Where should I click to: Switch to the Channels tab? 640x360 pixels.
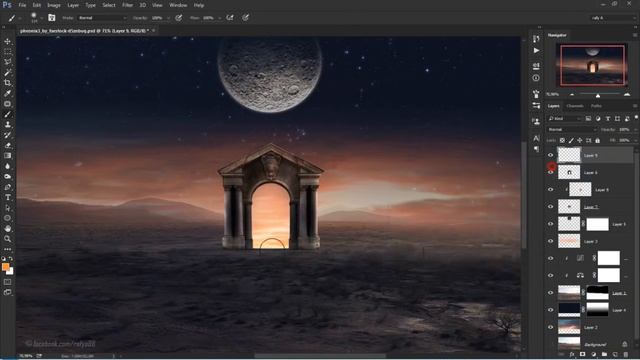tap(575, 106)
